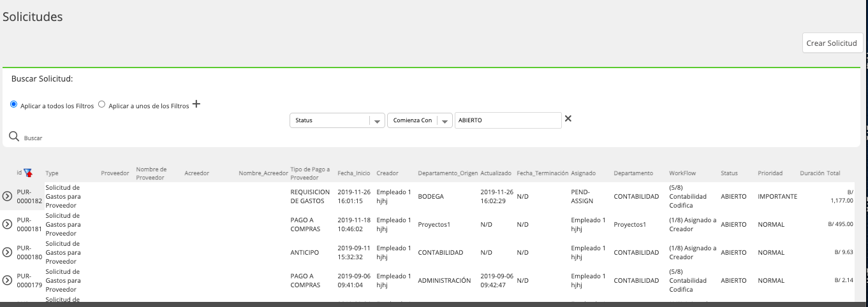Click the PUR-0000181 id cell
The height and width of the screenshot is (307, 868).
[x=29, y=224]
